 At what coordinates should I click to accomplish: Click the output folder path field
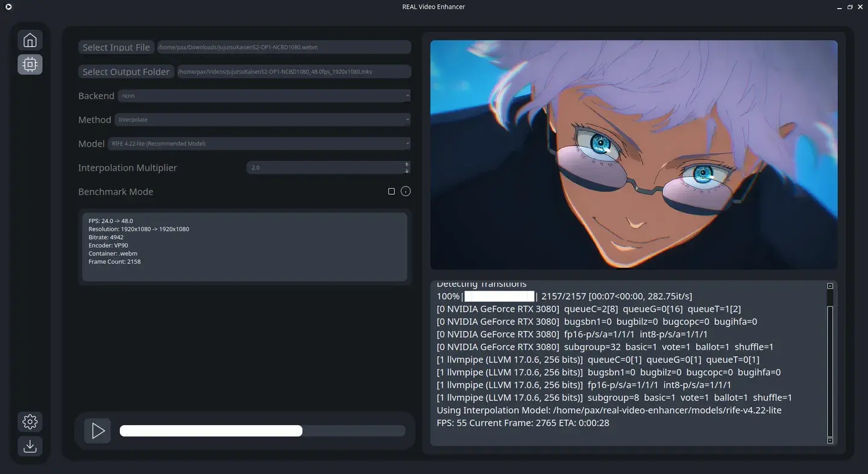(x=293, y=72)
